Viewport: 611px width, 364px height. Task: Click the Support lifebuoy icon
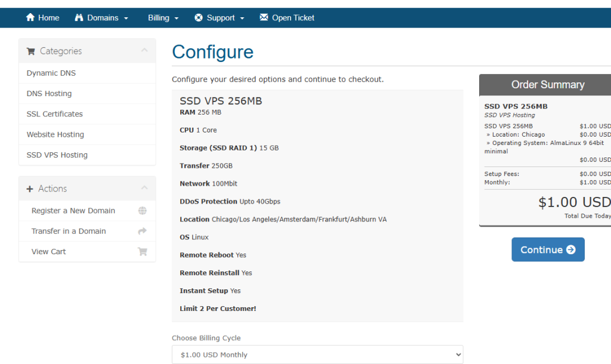click(x=199, y=18)
